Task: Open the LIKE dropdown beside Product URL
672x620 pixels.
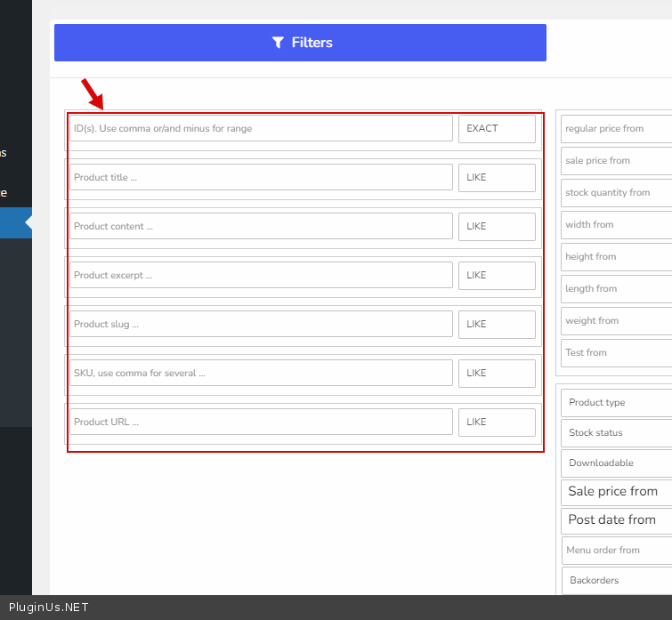Action: [497, 422]
